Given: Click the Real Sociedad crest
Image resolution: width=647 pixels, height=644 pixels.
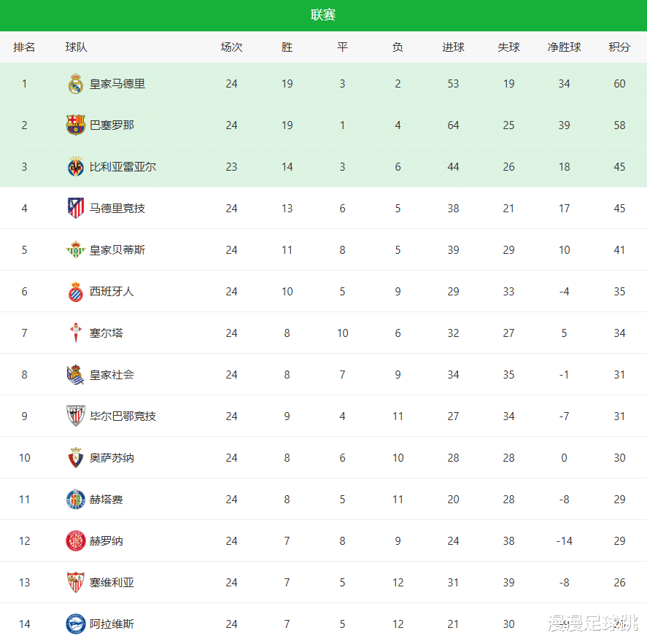Looking at the screenshot, I should [x=76, y=375].
